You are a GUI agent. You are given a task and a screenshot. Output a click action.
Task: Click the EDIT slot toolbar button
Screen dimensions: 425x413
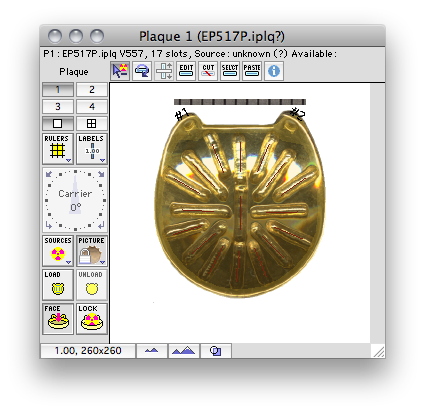[186, 71]
